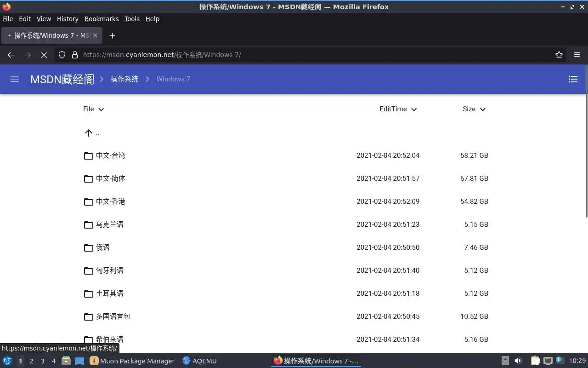Screen dimensions: 588x368
Task: Bookmark this page with the star icon
Action: pos(559,55)
